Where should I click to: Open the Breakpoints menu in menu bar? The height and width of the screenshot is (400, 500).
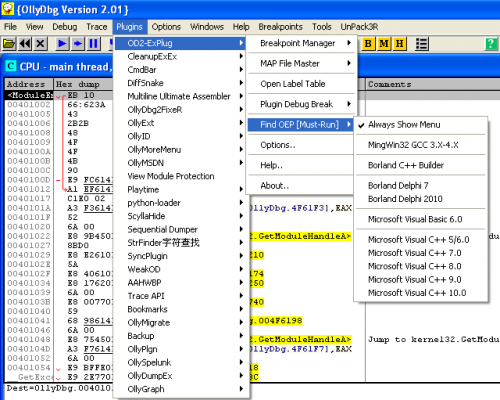(280, 27)
